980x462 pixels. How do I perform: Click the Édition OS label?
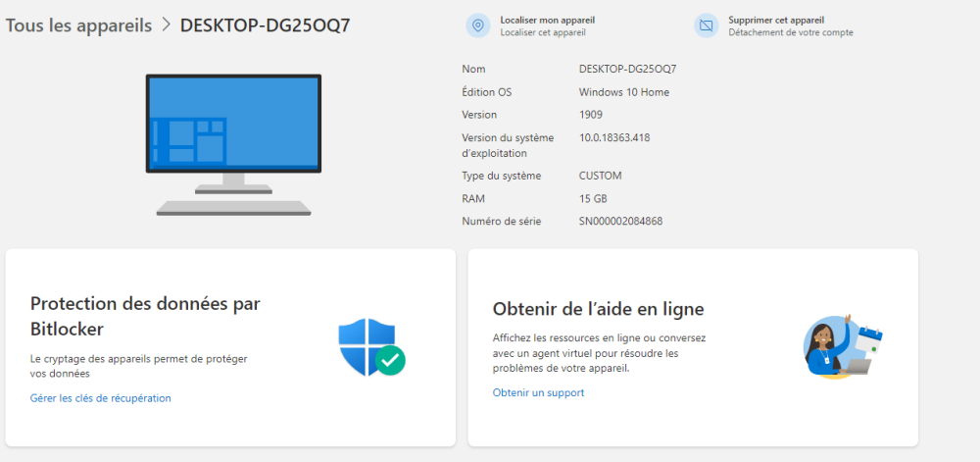tap(486, 92)
